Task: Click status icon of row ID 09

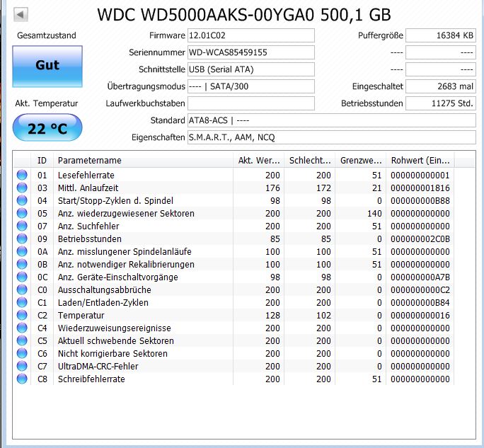Action: point(22,239)
